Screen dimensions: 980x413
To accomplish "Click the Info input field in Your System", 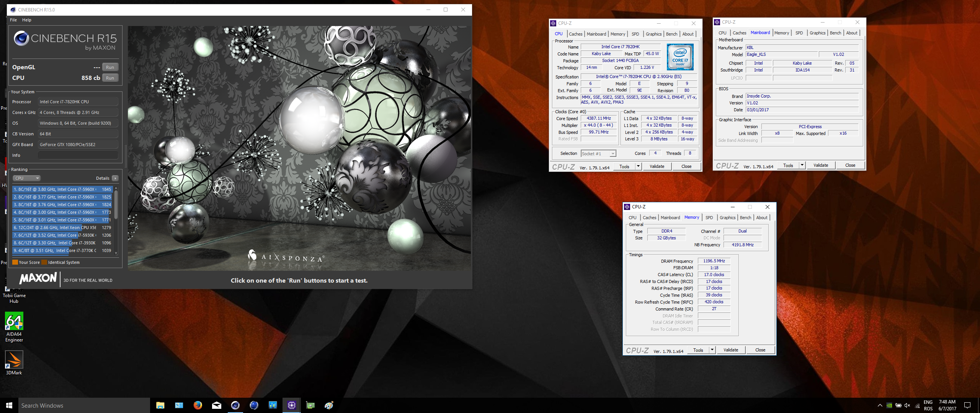I will [x=78, y=155].
